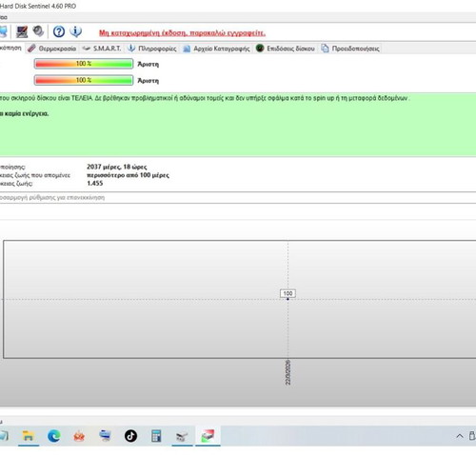The height and width of the screenshot is (476, 476).
Task: Switch to the Προειδοποιήσεις tab
Action: 350,49
